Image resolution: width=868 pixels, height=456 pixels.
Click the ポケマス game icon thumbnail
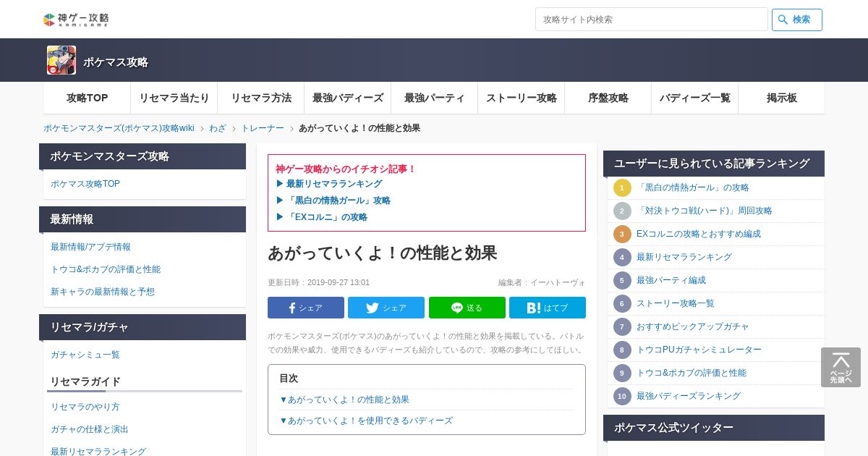(61, 60)
